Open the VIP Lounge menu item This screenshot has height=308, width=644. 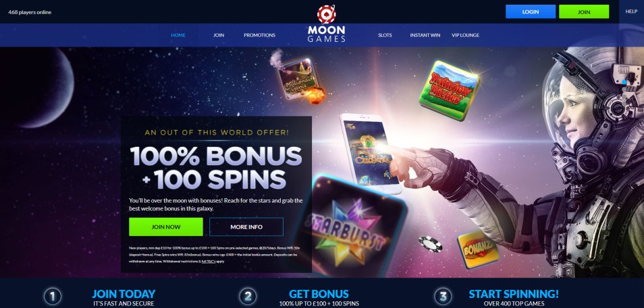pyautogui.click(x=465, y=35)
